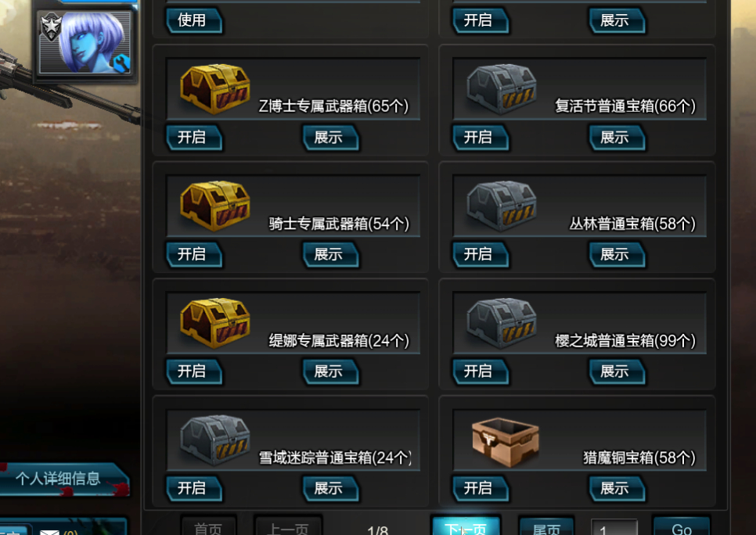Select the 猎魔铜宝箱 bronze box icon

pyautogui.click(x=506, y=442)
